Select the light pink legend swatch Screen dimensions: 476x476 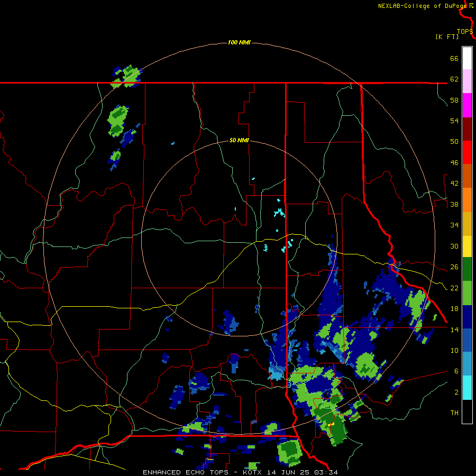pos(467,81)
